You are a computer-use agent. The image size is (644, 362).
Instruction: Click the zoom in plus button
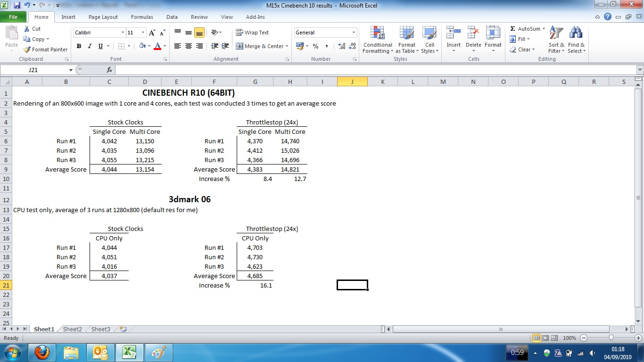(638, 338)
